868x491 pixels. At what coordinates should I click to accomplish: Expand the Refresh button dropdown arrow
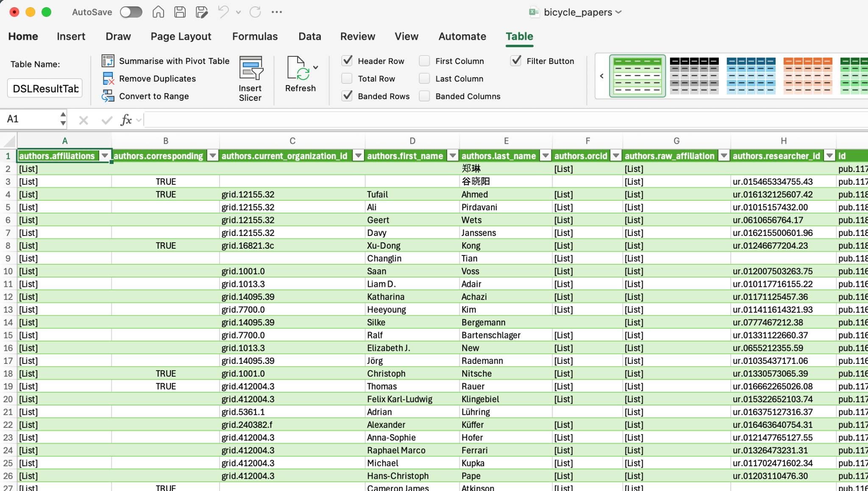click(x=316, y=68)
